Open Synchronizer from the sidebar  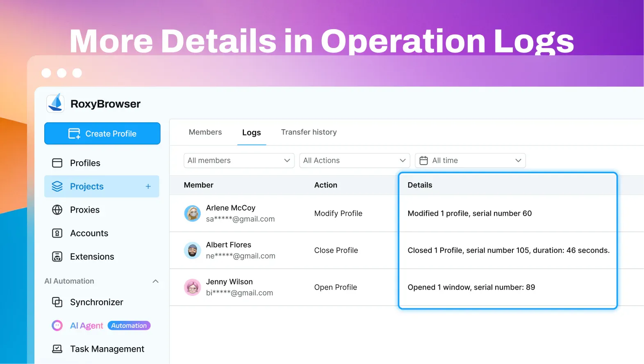102,302
